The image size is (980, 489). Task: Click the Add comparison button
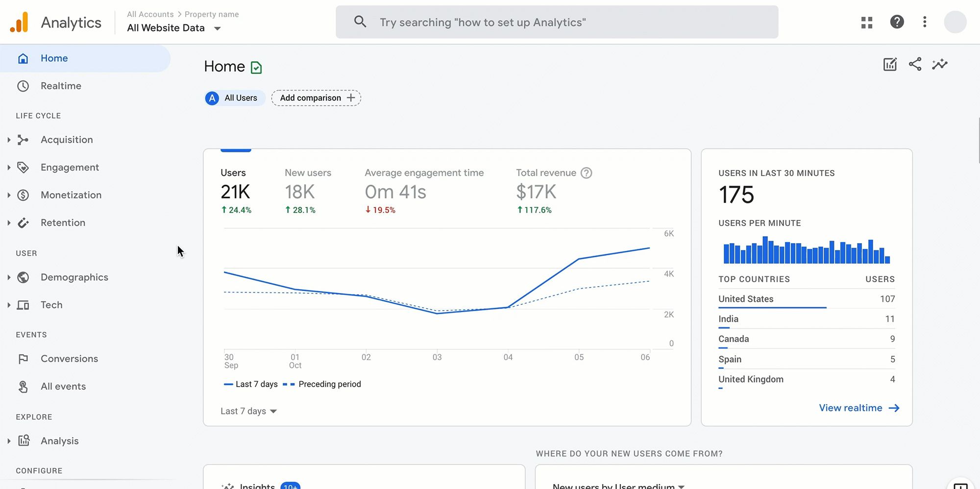click(x=316, y=98)
